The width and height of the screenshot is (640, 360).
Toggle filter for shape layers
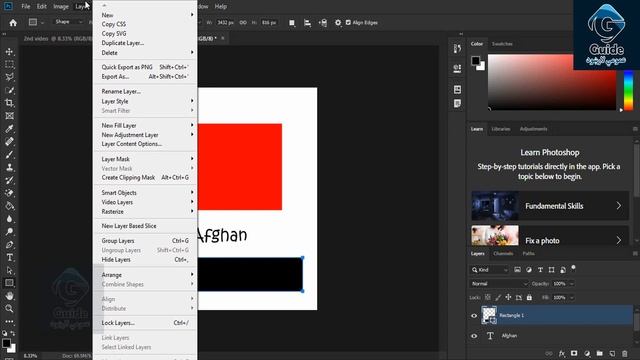pos(551,270)
